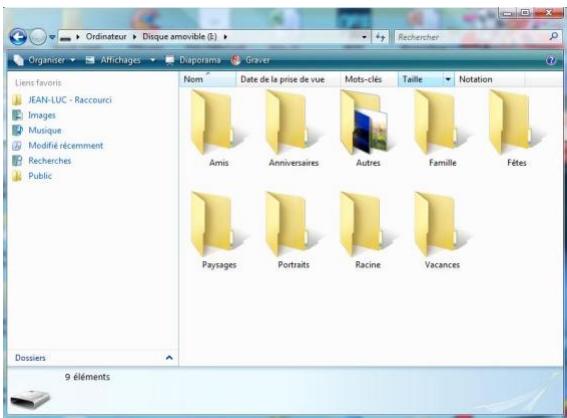Click the refresh arrows next to address bar

pos(380,37)
